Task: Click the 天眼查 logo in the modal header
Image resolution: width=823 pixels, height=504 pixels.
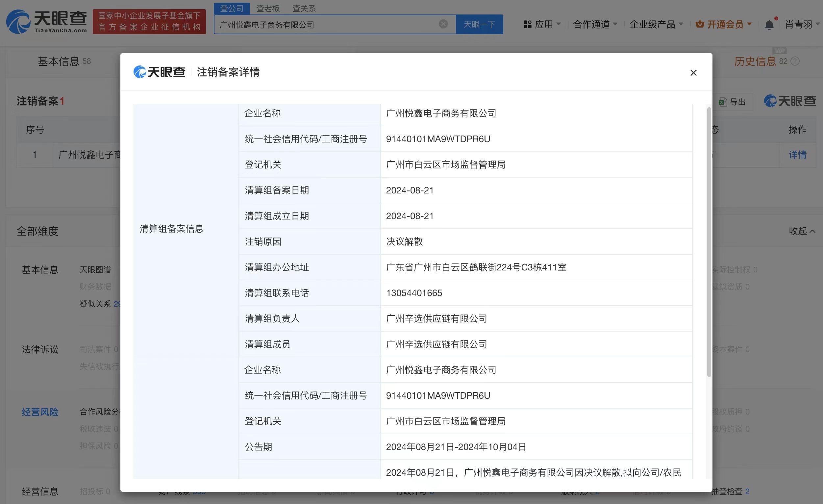Action: pos(159,72)
